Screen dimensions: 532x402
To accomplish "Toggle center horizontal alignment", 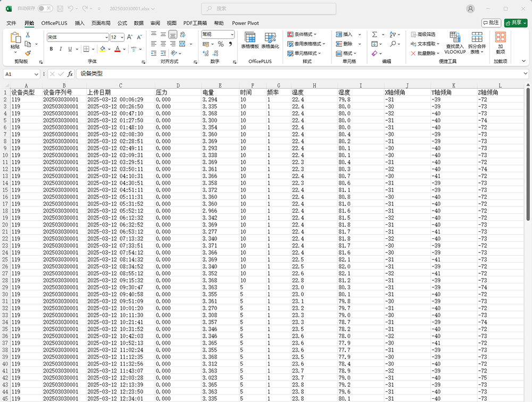I will click(x=163, y=44).
